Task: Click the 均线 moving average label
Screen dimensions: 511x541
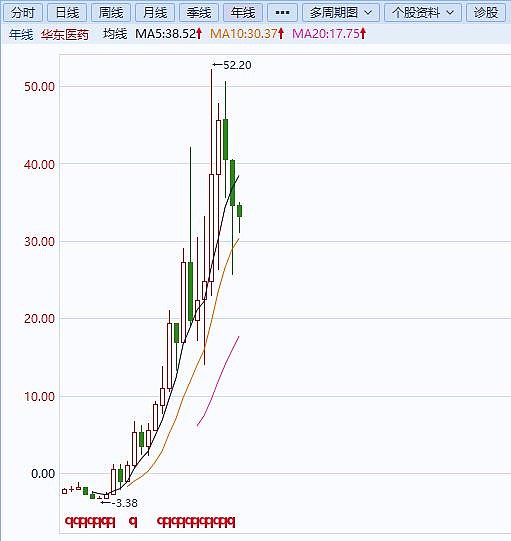Action: point(115,34)
